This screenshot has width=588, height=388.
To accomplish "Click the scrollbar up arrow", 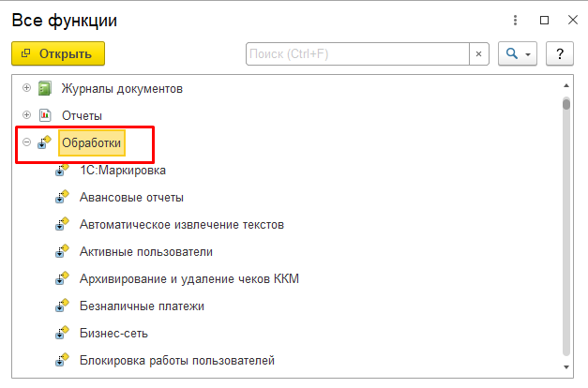I will pyautogui.click(x=566, y=86).
